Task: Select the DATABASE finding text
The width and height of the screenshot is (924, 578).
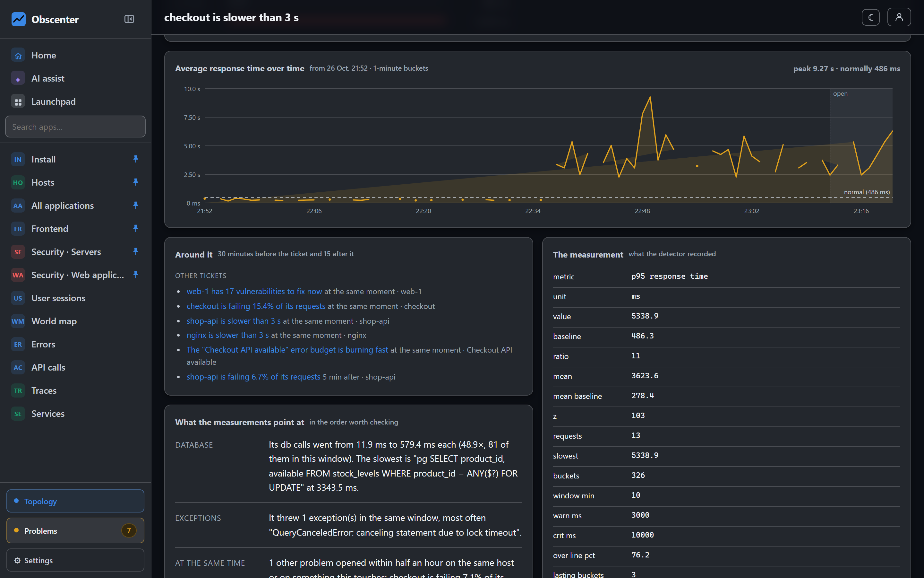Action: [x=393, y=466]
